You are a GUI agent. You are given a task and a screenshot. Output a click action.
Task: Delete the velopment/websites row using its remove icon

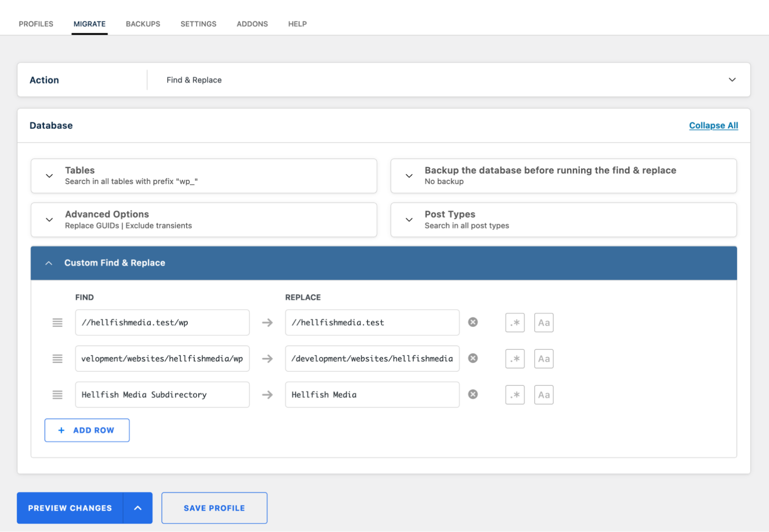(473, 358)
